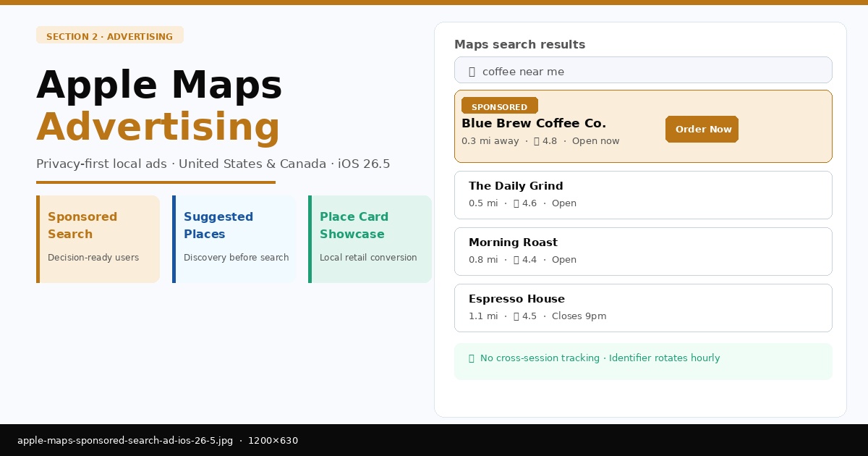Select the Place Card Showcase card
The width and height of the screenshot is (868, 456).
(x=370, y=239)
